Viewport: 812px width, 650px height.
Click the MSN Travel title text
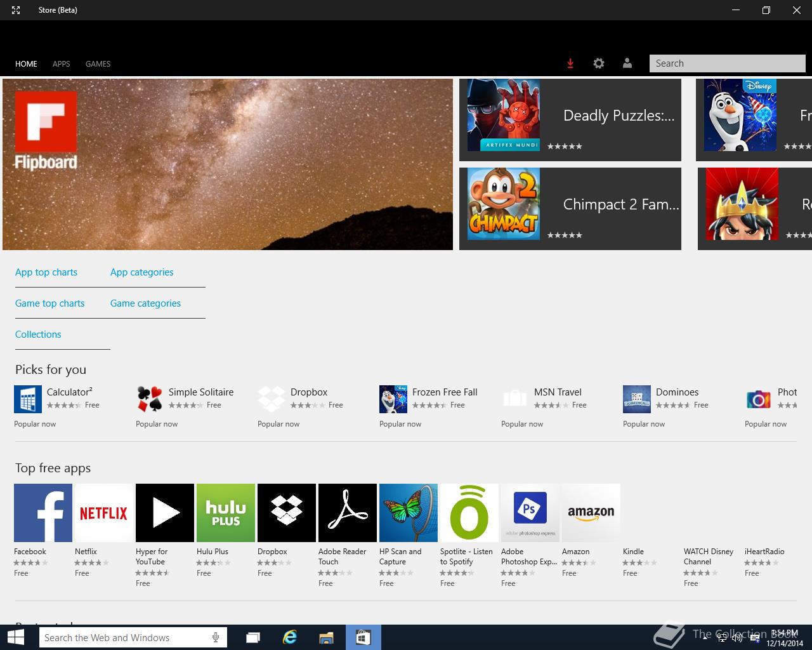[x=558, y=392]
